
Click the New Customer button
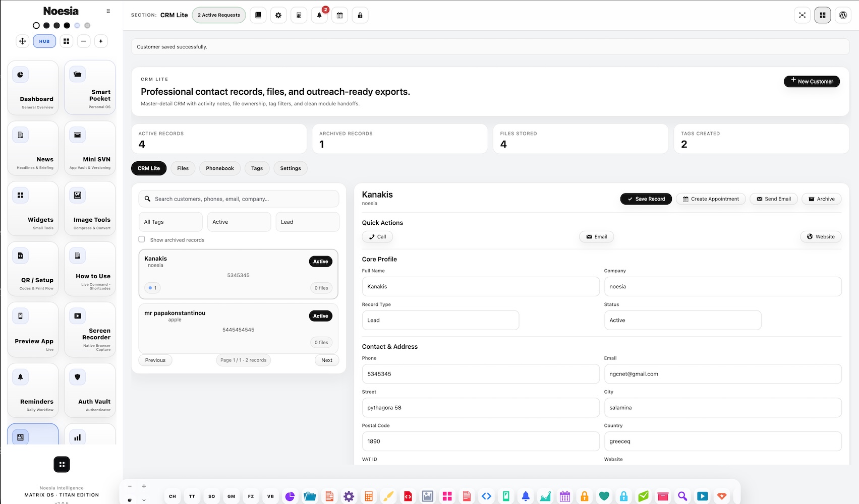click(x=812, y=81)
